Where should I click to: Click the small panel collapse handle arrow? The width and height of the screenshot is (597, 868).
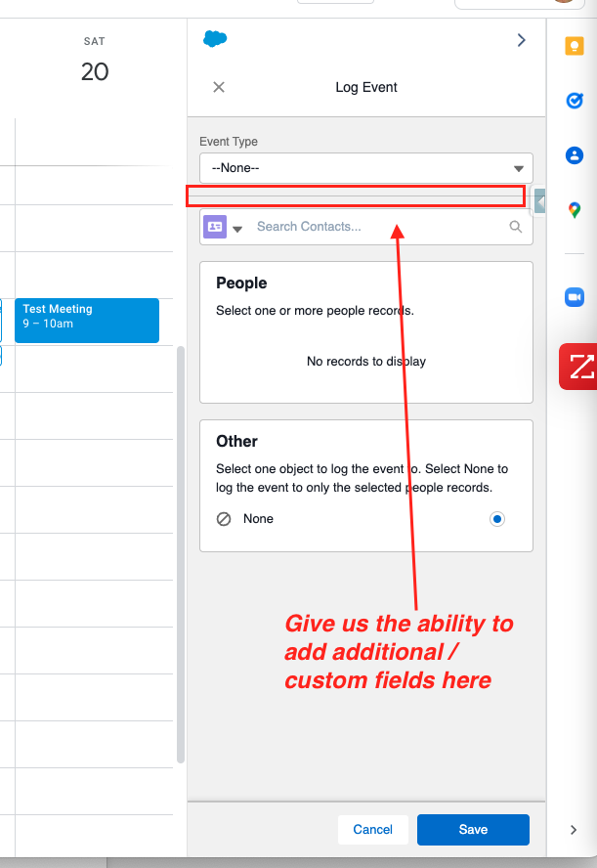coord(540,201)
